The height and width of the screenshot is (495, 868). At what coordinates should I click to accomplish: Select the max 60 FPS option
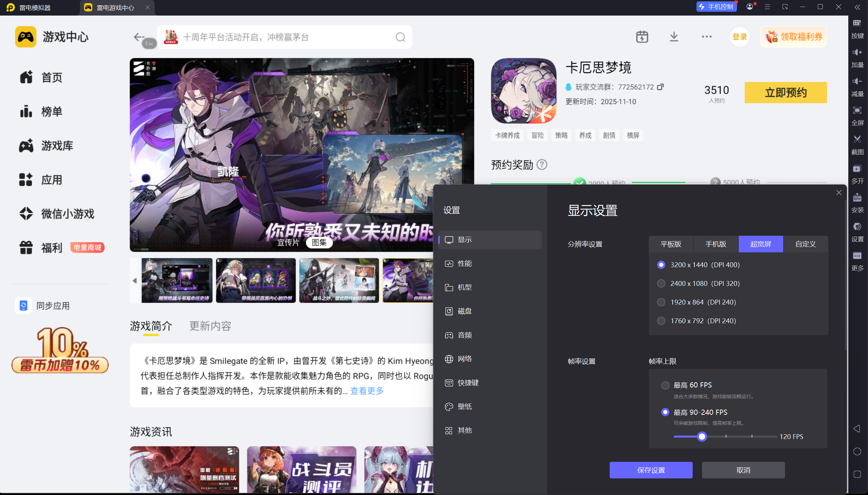[x=665, y=385]
